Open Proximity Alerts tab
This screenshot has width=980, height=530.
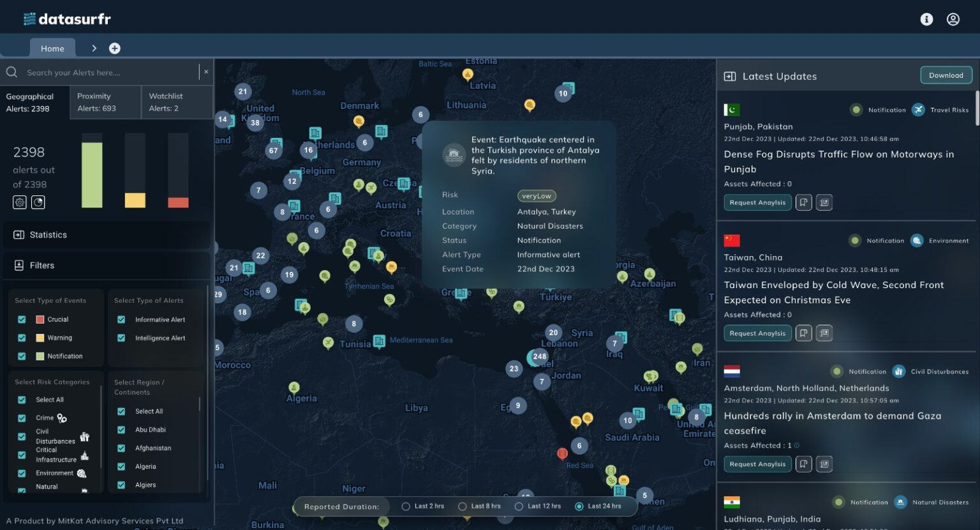(x=105, y=102)
